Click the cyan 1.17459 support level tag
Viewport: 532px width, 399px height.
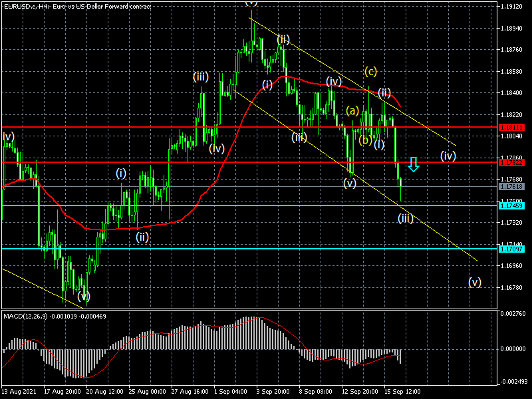coord(511,205)
